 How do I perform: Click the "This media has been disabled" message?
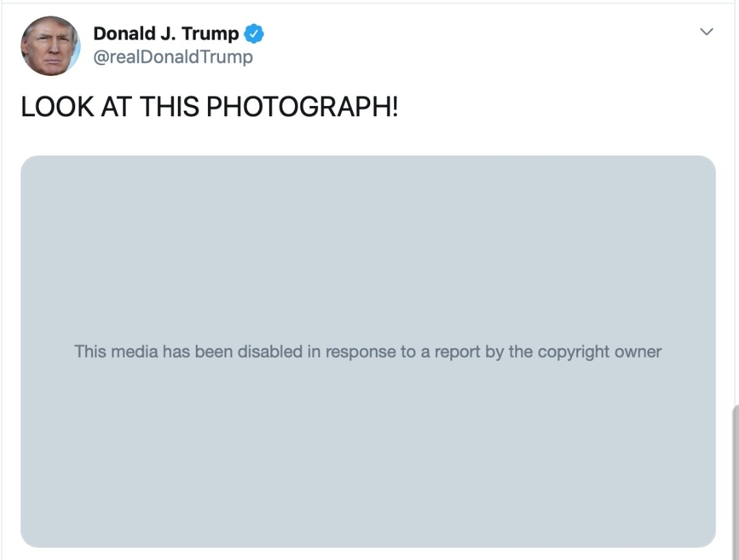click(x=368, y=351)
